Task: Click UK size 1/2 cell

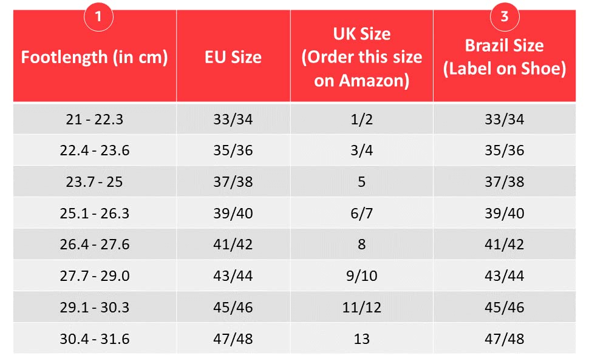Action: (x=361, y=119)
